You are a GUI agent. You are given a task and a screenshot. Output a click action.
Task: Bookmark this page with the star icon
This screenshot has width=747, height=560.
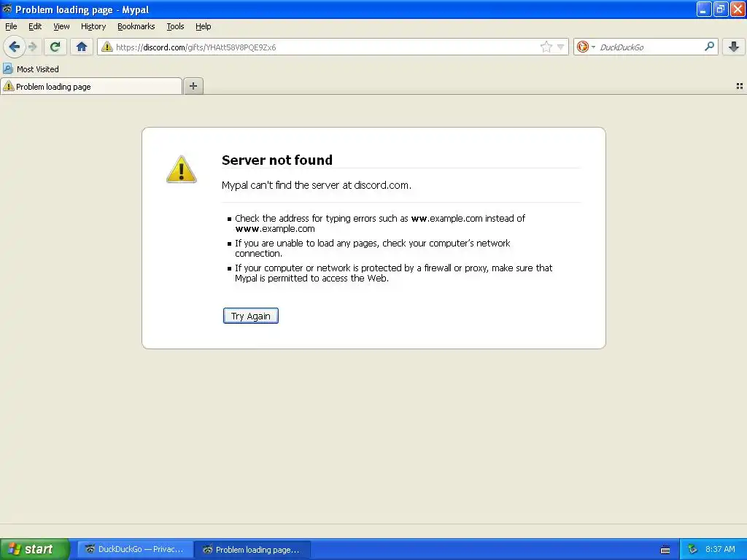tap(546, 47)
